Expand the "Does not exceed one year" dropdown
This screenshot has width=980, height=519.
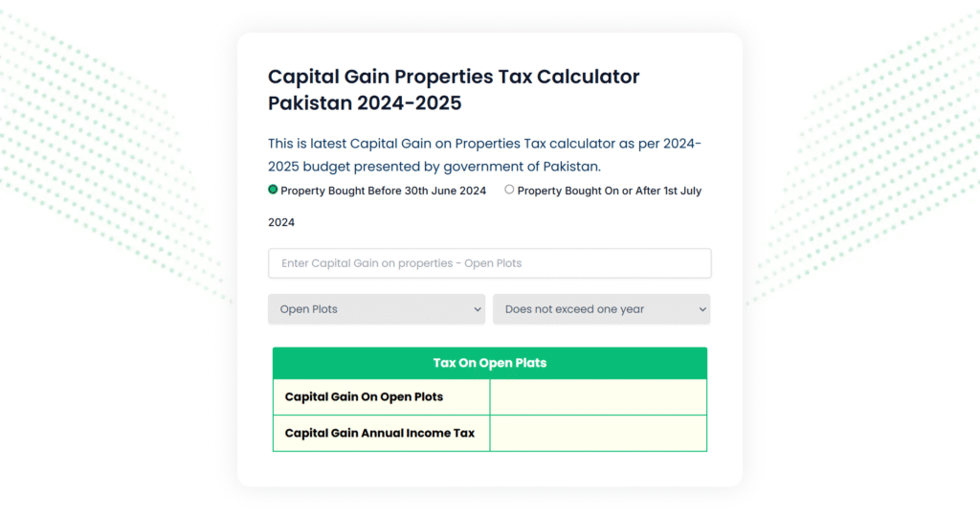601,309
